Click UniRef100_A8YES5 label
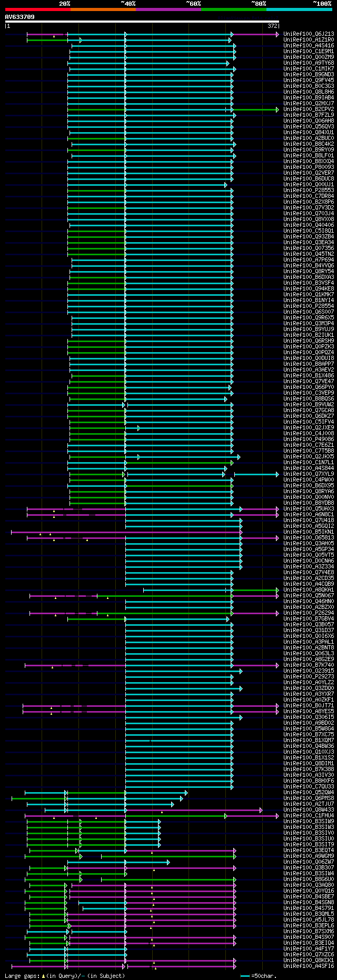The image size is (337, 980). (309, 712)
